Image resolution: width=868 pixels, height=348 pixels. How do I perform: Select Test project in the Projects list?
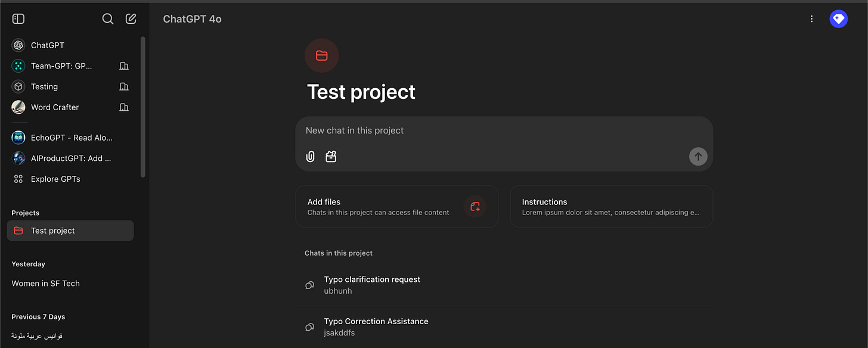click(70, 231)
